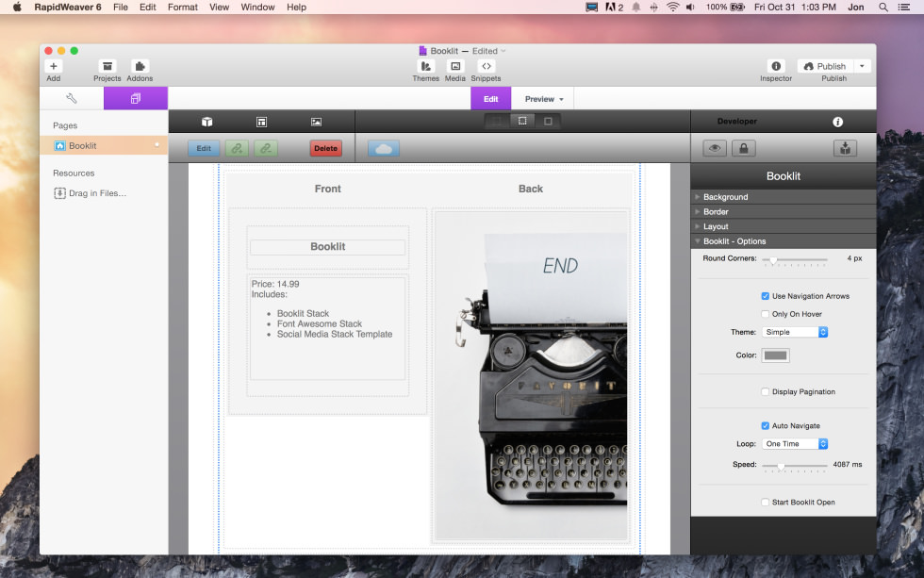This screenshot has height=578, width=924.
Task: Select the wrench settings sidebar tab
Action: coord(72,98)
